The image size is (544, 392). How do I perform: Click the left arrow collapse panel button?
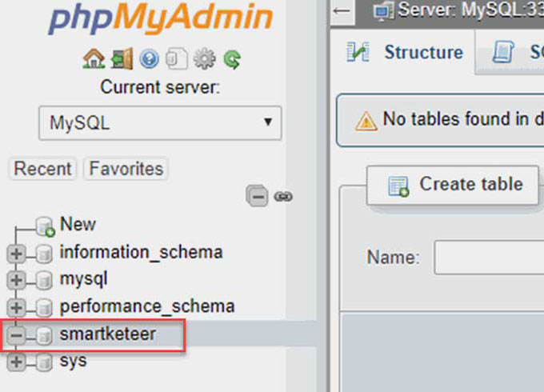point(342,11)
